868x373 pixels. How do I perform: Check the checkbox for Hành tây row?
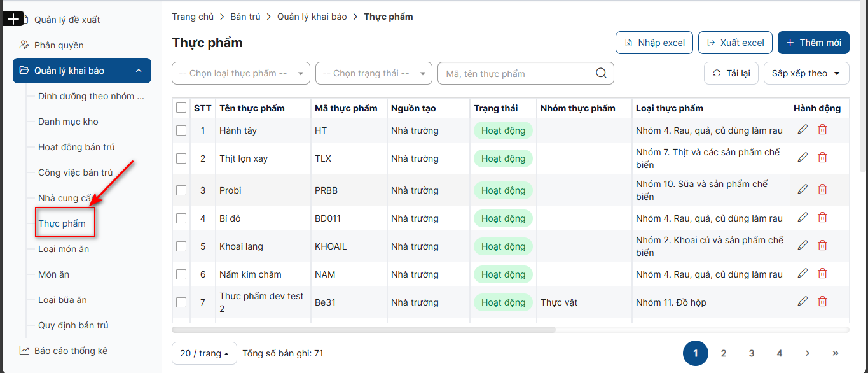tap(181, 130)
